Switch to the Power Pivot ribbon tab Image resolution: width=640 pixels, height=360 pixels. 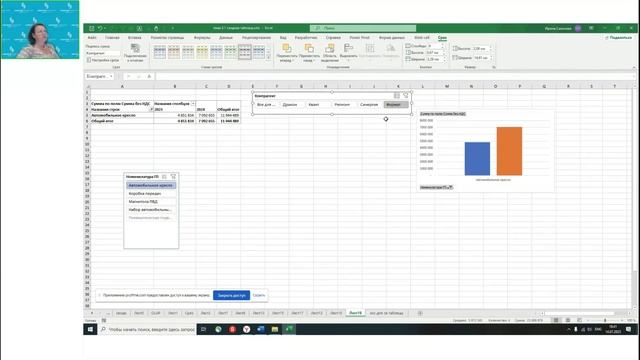click(360, 38)
